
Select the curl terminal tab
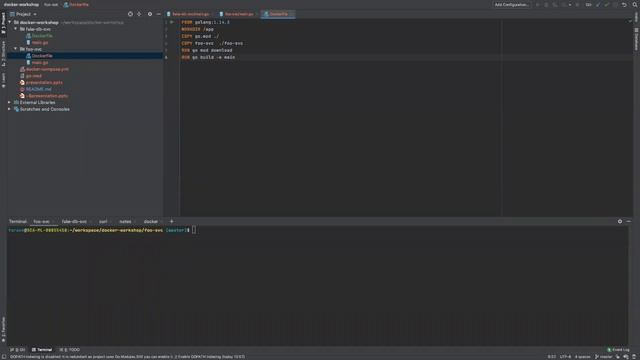pyautogui.click(x=103, y=221)
